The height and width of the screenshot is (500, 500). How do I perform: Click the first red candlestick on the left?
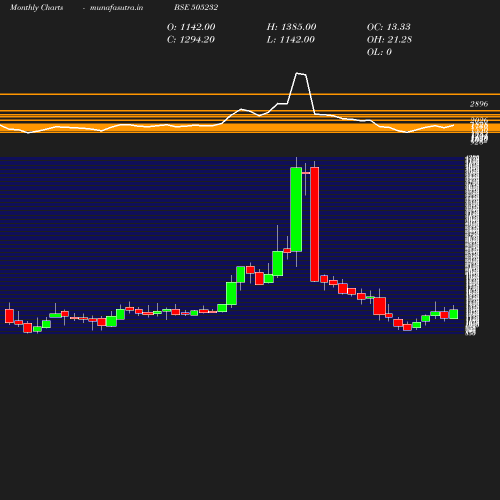pos(9,316)
